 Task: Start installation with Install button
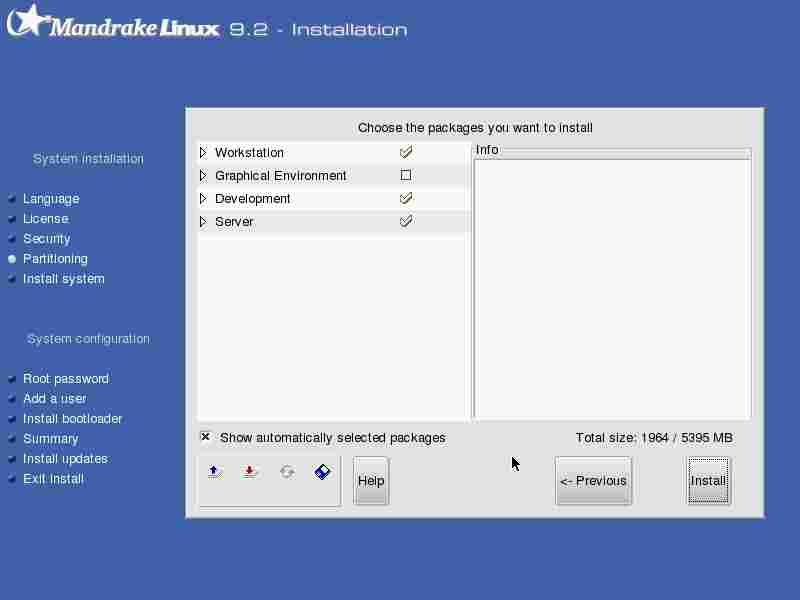point(708,481)
